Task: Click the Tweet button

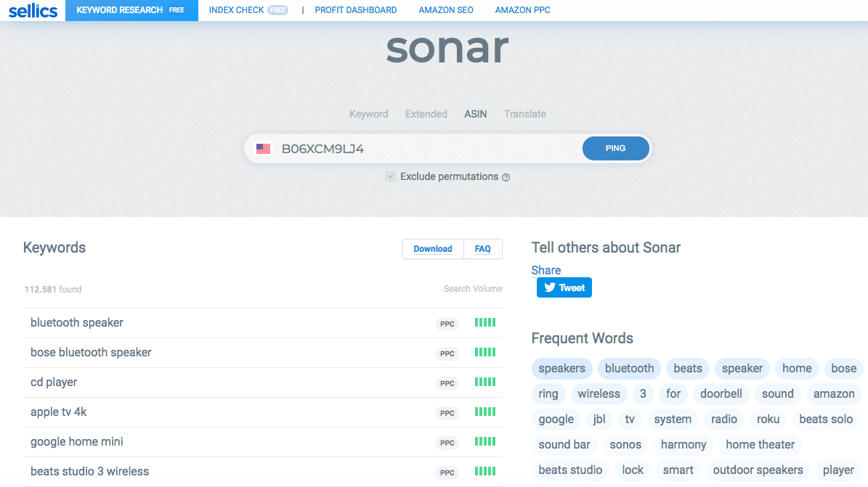Action: point(564,287)
